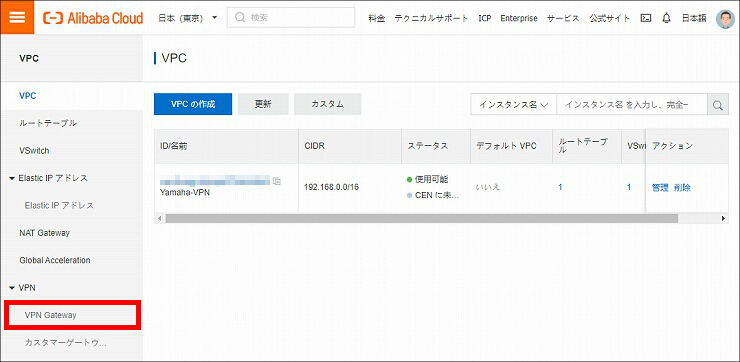
Task: Open the user avatar menu
Action: click(725, 18)
